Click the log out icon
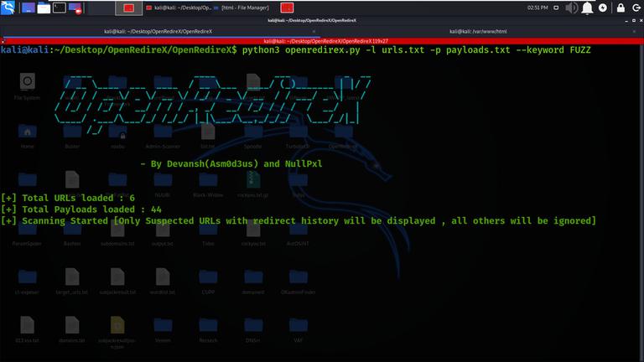 click(636, 8)
